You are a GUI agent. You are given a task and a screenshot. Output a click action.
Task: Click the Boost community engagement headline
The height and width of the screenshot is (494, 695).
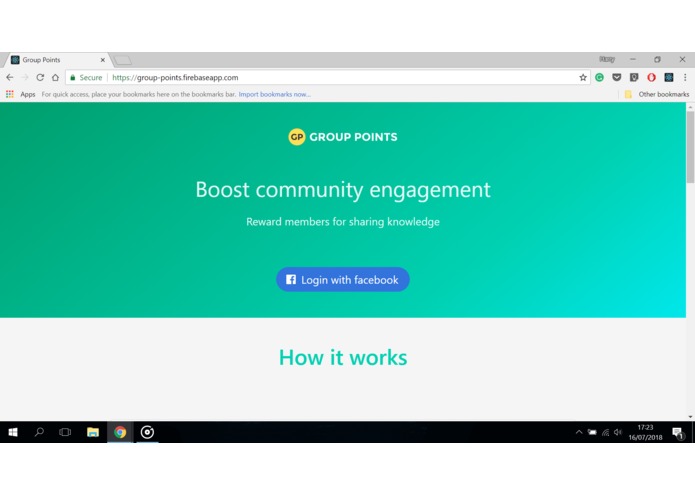(x=343, y=190)
